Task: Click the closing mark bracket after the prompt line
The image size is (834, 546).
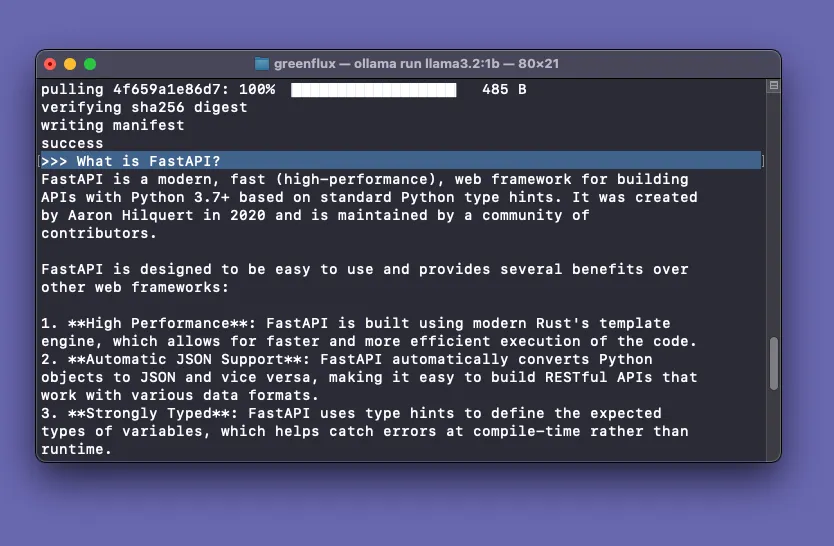Action: point(763,161)
